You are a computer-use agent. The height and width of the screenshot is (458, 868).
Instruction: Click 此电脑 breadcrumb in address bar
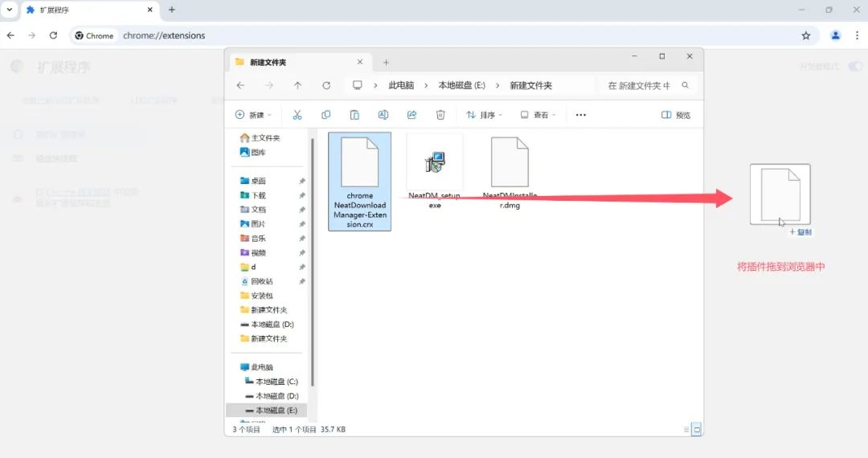(401, 85)
